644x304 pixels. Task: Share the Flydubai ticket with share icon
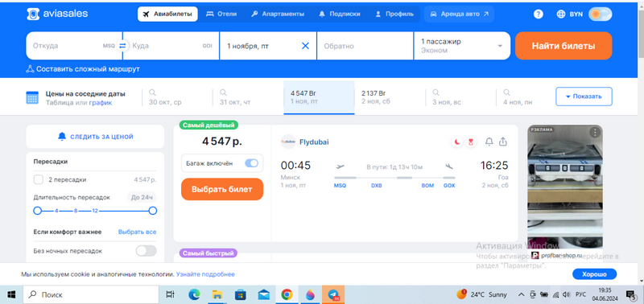coord(502,142)
